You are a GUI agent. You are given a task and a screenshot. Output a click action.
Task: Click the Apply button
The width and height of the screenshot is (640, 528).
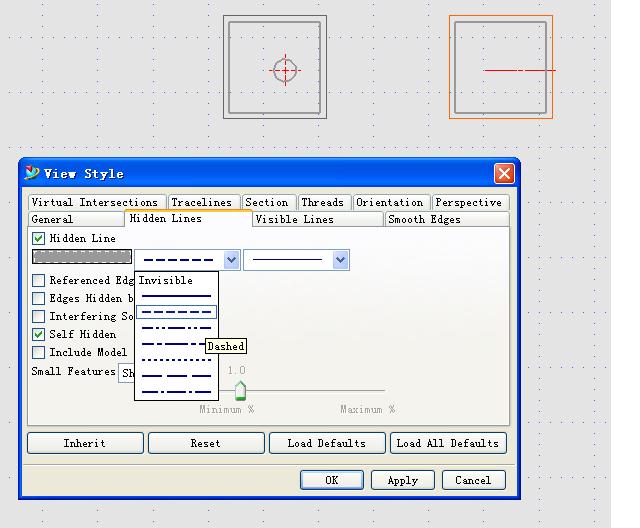tap(403, 480)
